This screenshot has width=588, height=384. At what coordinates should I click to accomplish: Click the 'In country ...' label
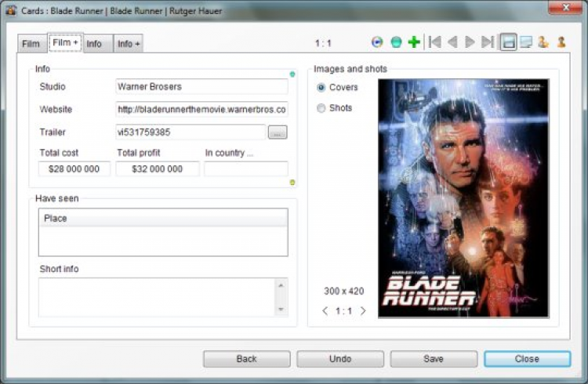click(229, 153)
